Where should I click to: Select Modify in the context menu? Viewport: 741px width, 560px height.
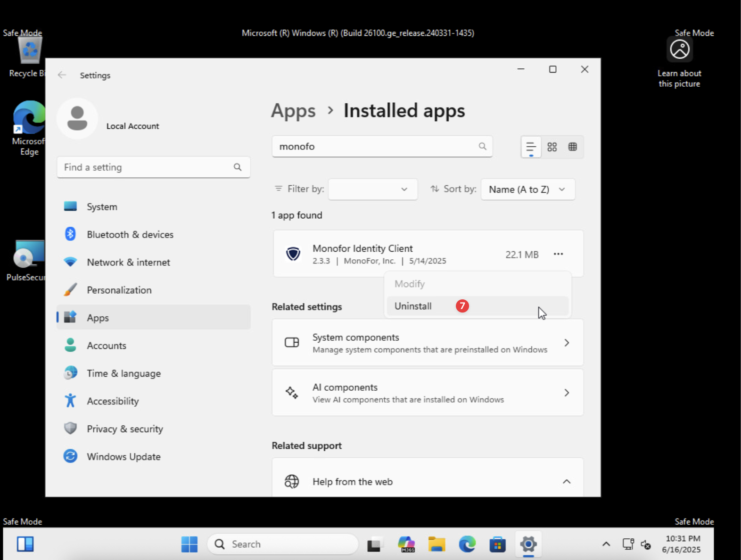point(410,284)
